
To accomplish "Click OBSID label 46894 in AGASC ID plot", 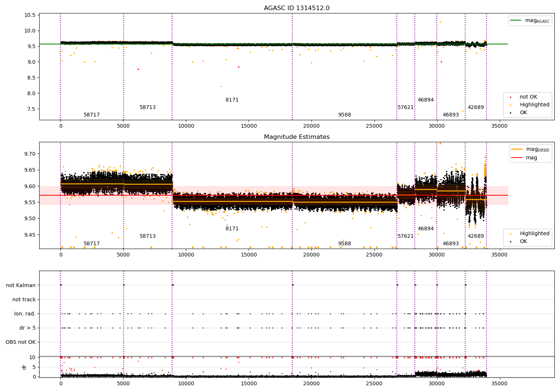I will 426,100.
